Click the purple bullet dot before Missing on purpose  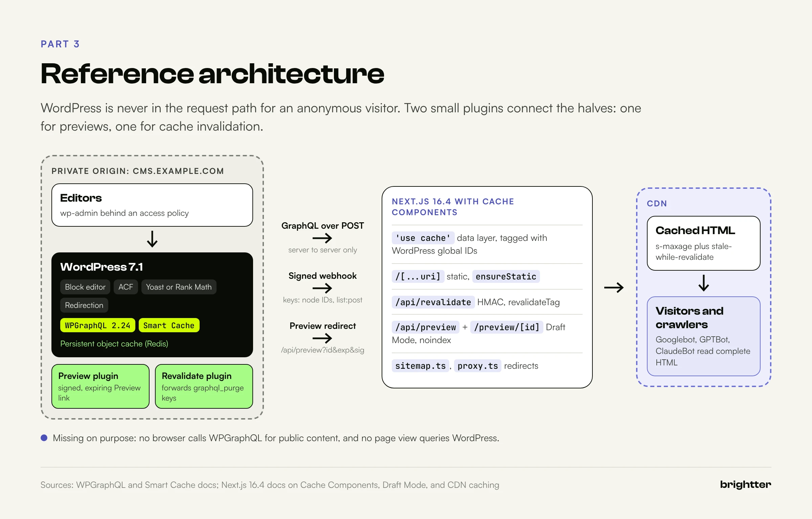[44, 438]
